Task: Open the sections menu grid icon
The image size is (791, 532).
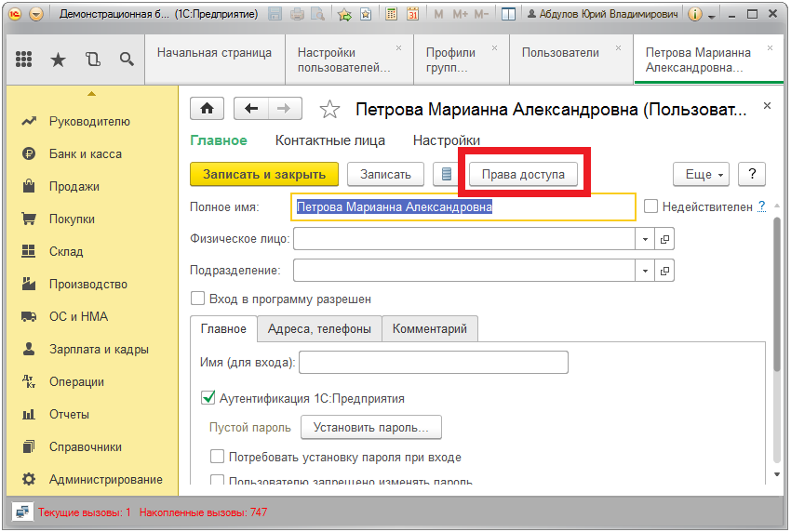Action: pyautogui.click(x=25, y=60)
